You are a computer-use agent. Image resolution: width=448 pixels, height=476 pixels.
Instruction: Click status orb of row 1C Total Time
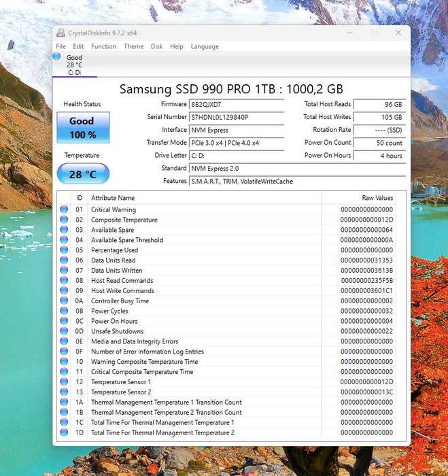tap(64, 422)
